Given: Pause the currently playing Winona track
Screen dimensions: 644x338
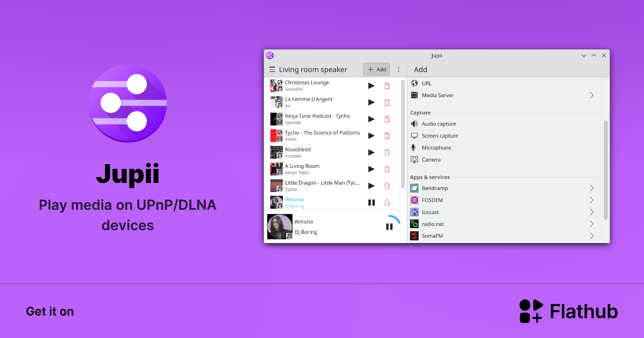Looking at the screenshot, I should [371, 202].
